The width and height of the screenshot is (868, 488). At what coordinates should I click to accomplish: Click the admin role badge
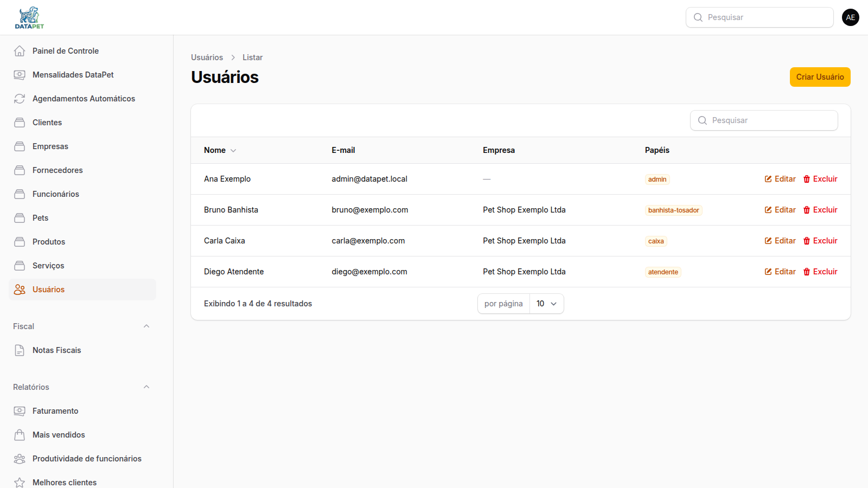[x=657, y=179]
